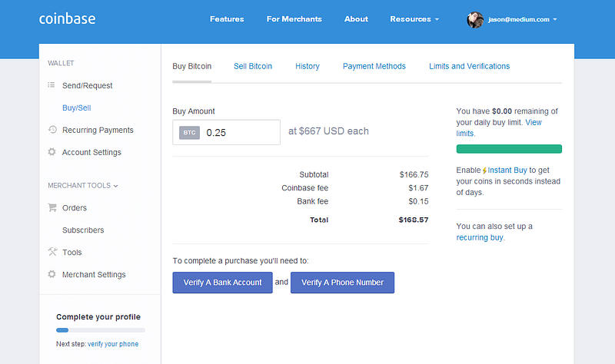Open Tools in the sidebar
This screenshot has width=615, height=364.
tap(71, 253)
